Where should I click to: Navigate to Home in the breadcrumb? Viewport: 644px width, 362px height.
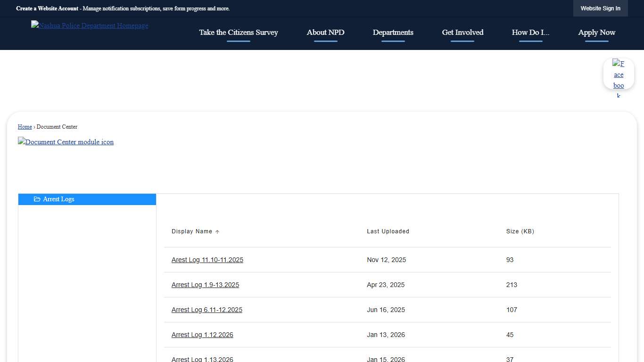[25, 127]
